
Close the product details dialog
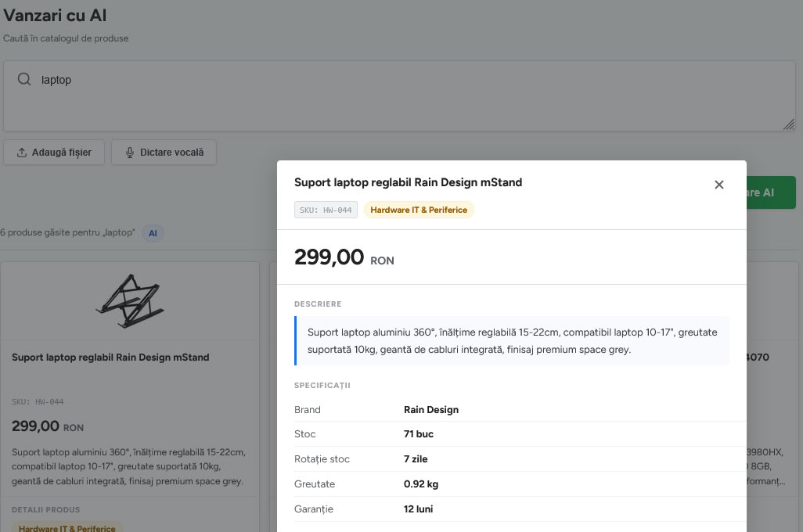(x=718, y=185)
